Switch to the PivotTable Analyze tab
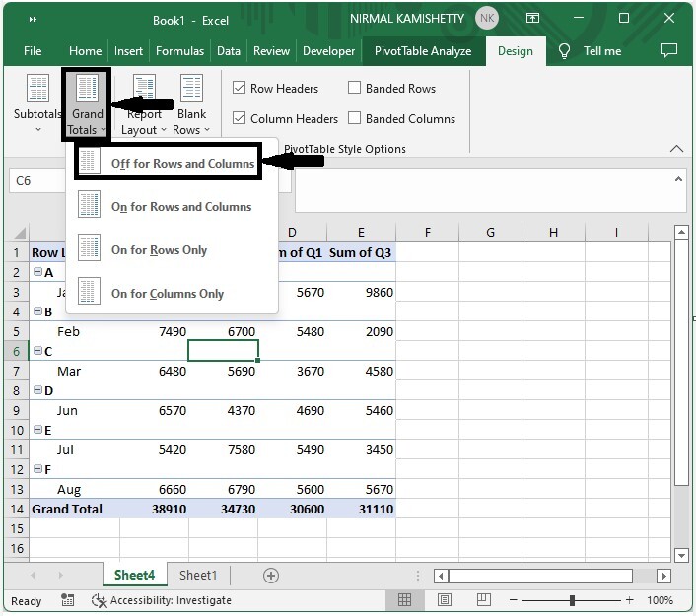The width and height of the screenshot is (696, 616). pos(423,51)
